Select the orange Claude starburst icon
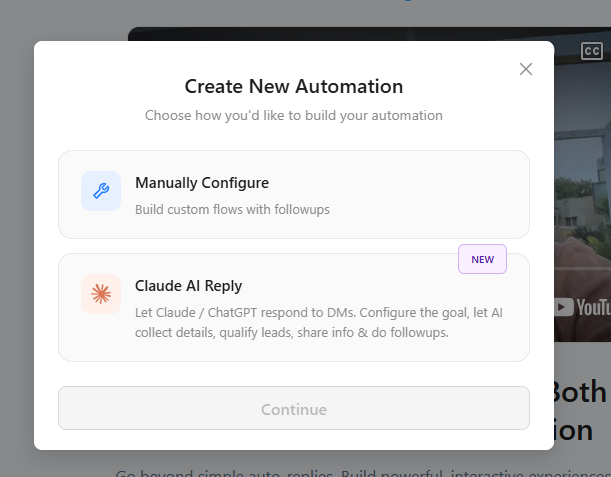611x477 pixels. [x=101, y=294]
